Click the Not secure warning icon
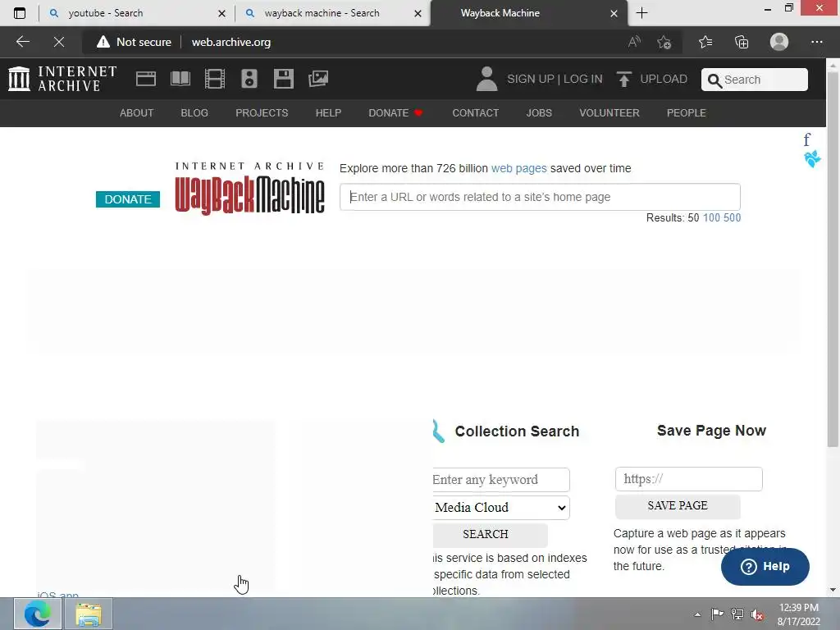The height and width of the screenshot is (630, 840). click(x=103, y=42)
